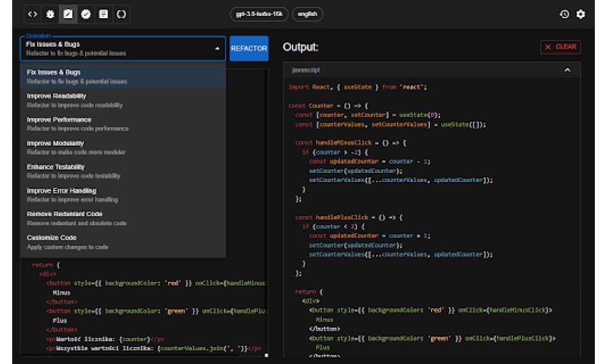This screenshot has height=364, width=607.
Task: Choose Customize Code option
Action: [123, 242]
